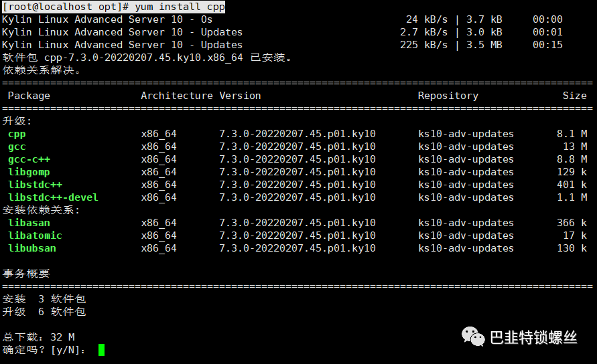
Task: Click the '3.5 MB' size value
Action: pyautogui.click(x=484, y=45)
